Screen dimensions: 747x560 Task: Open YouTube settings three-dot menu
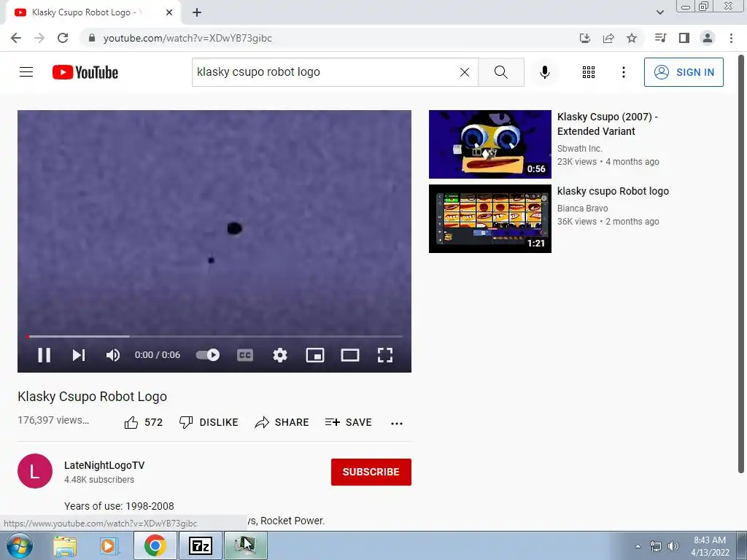tap(624, 72)
